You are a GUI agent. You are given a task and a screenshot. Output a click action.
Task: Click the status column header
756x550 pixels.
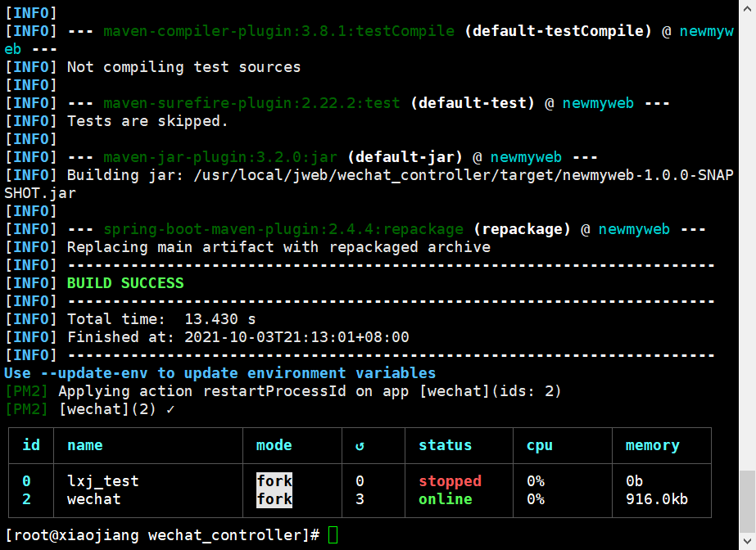[x=445, y=446]
